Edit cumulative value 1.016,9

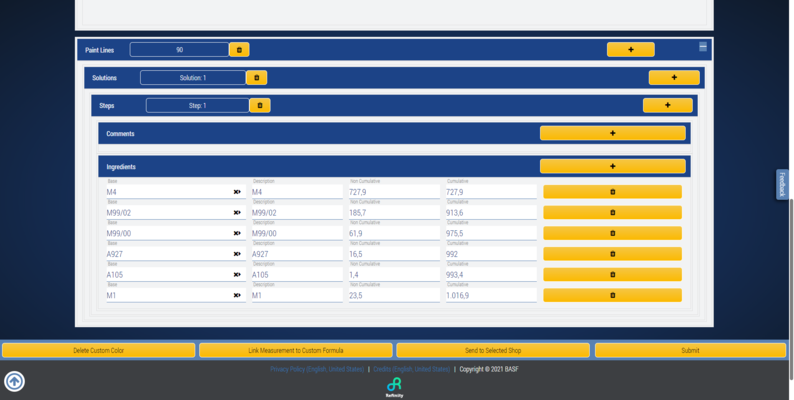(491, 295)
